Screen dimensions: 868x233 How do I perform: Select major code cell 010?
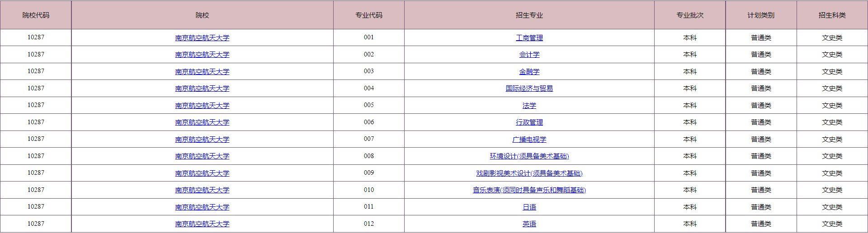click(369, 190)
